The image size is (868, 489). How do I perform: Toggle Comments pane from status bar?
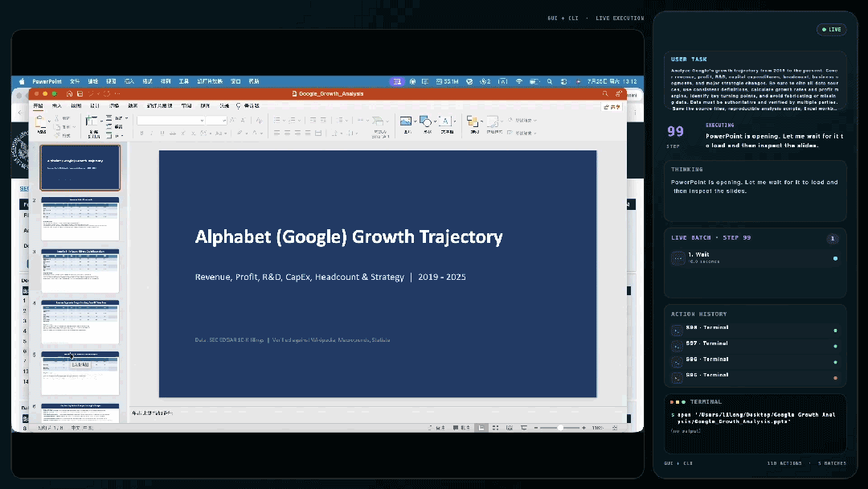coord(461,428)
